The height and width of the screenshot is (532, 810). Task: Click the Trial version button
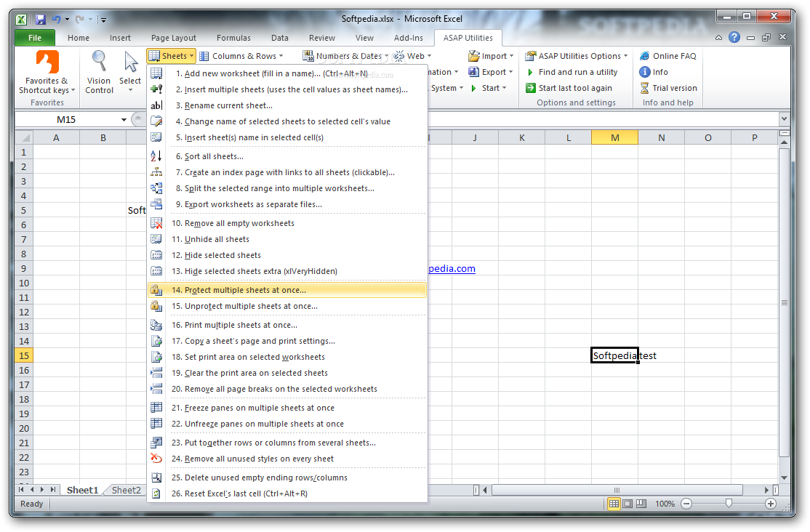click(669, 88)
